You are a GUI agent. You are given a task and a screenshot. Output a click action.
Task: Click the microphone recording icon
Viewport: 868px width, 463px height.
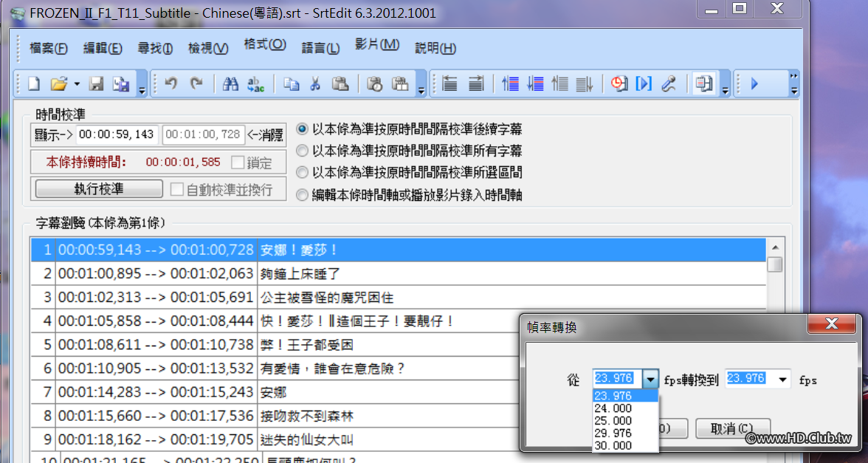[669, 83]
